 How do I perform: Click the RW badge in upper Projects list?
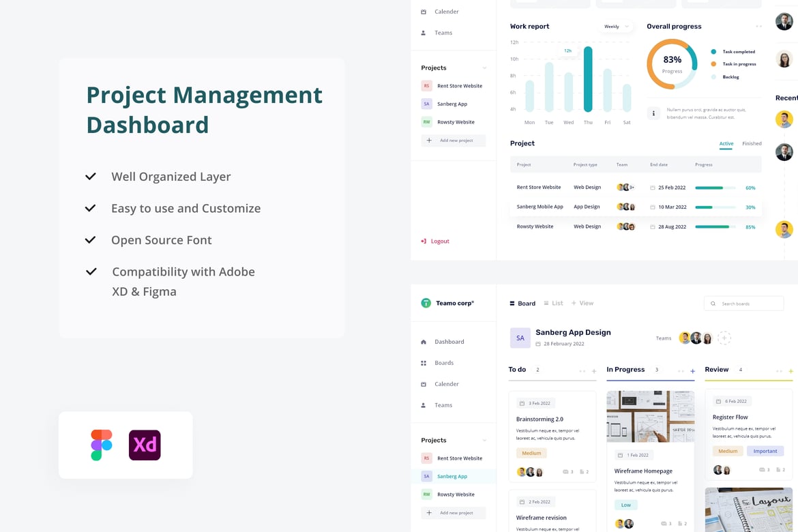click(426, 122)
